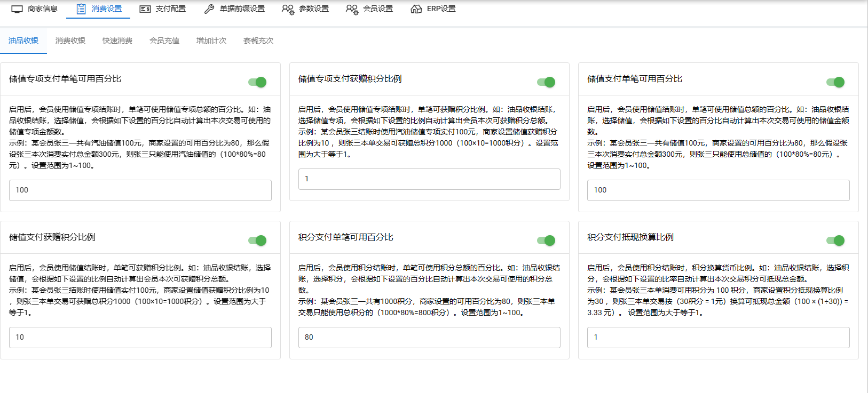Click the card title 储值专项支付获赠积分比例
This screenshot has height=393, width=868.
click(x=350, y=79)
